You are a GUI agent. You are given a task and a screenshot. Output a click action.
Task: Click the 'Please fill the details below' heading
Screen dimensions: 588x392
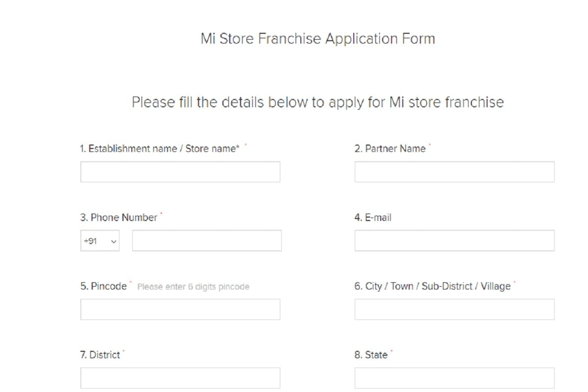tap(318, 102)
